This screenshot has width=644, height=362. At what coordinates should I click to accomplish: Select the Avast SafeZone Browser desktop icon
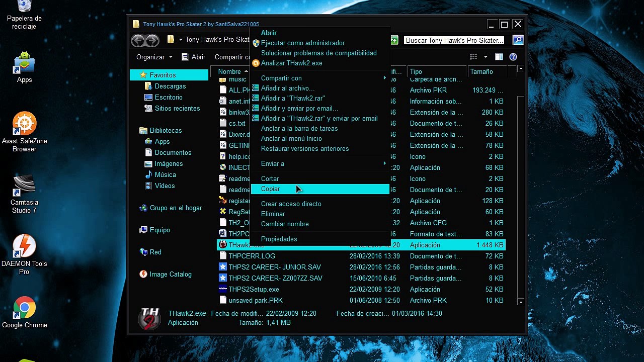point(24,132)
